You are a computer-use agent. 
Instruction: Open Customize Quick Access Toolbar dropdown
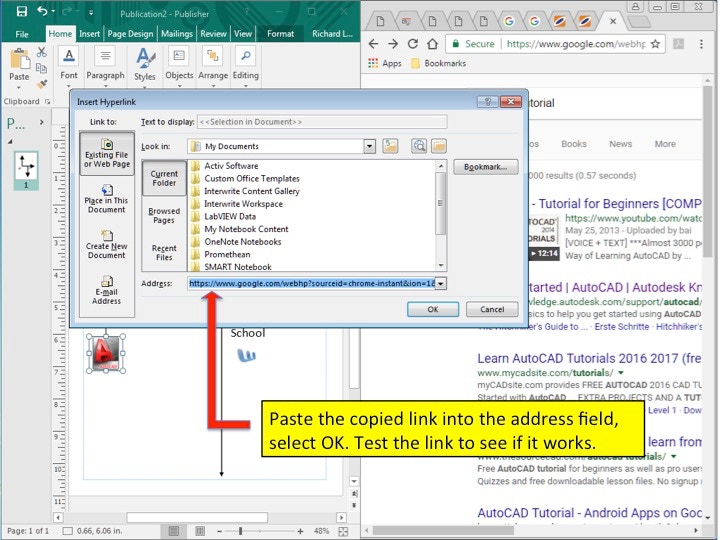91,12
